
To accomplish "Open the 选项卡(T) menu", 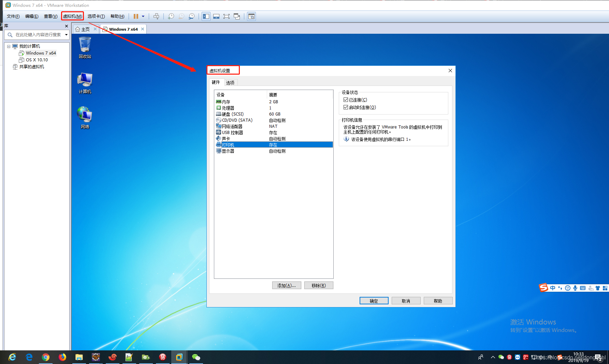I will click(96, 16).
